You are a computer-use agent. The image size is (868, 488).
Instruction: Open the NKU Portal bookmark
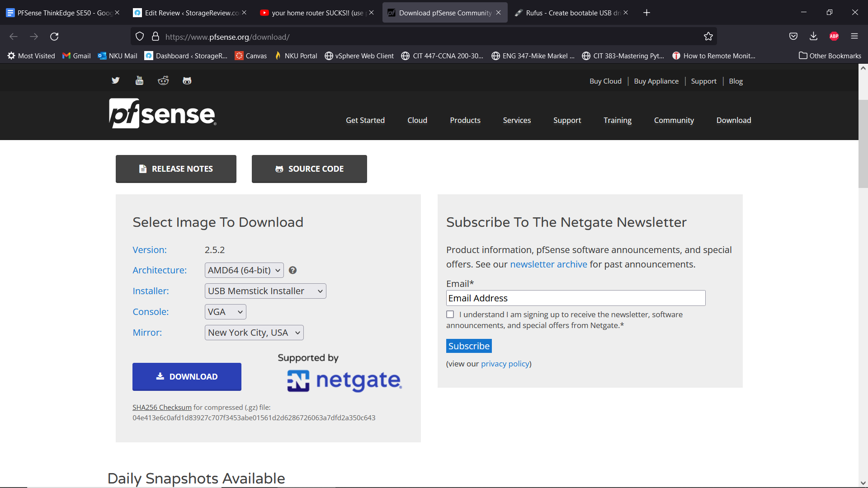point(296,56)
